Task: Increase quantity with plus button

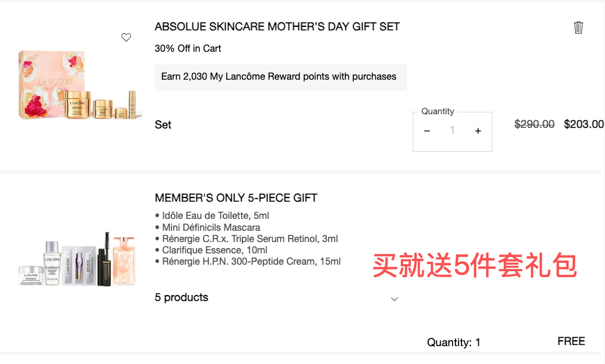Action: [x=478, y=131]
